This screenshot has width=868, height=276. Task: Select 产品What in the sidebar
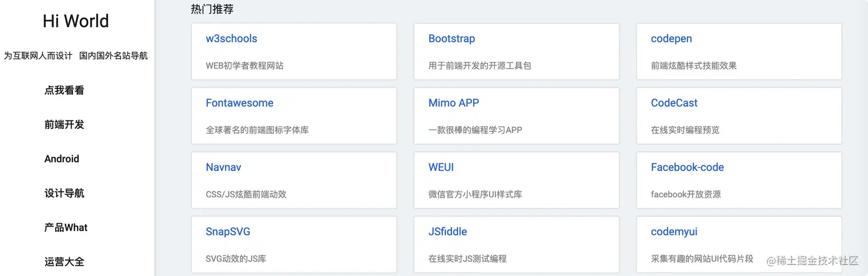point(66,228)
